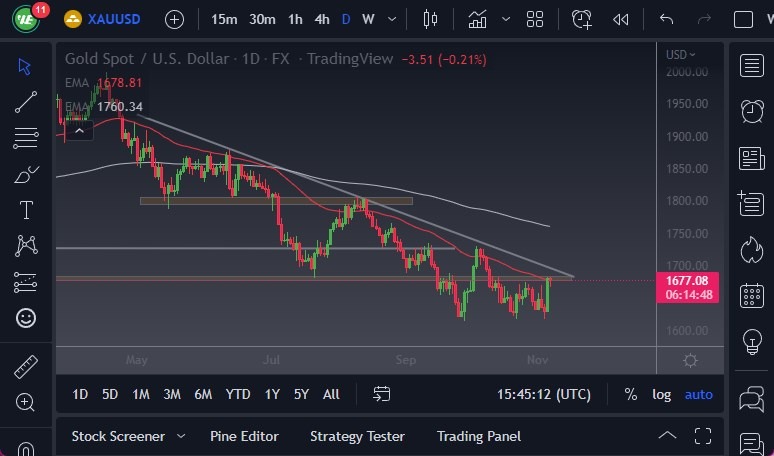Image resolution: width=774 pixels, height=456 pixels.
Task: Open the candlestick chart style selector
Action: coord(431,19)
